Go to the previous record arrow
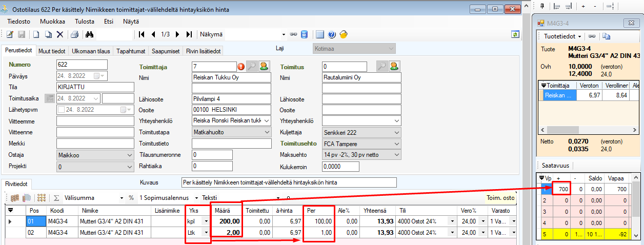This screenshot has width=644, height=245. click(x=153, y=34)
